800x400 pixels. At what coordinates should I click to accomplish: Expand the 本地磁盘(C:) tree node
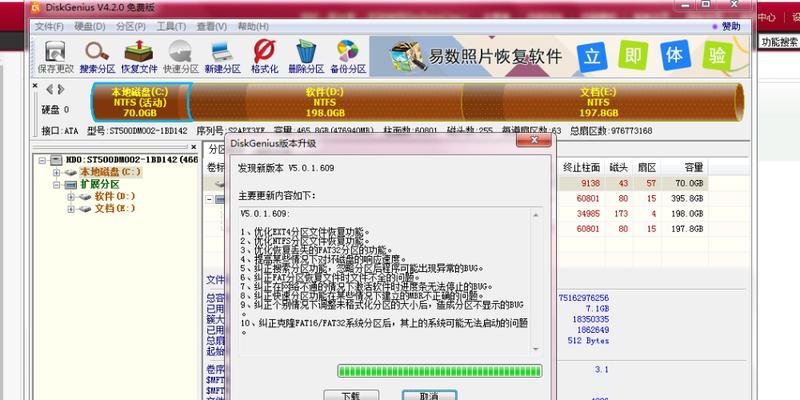pos(57,172)
